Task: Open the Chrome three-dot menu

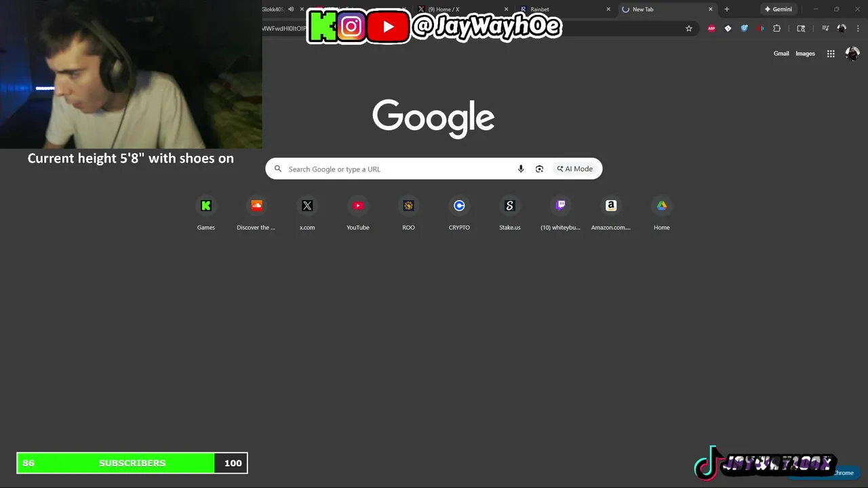Action: (858, 28)
